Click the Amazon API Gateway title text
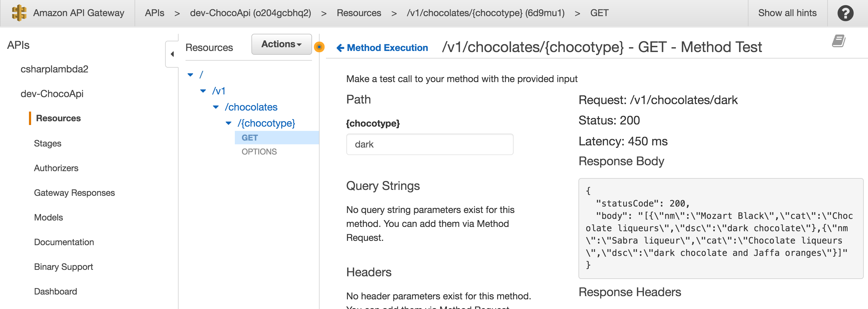Screen dimensions: 868x309 79,13
